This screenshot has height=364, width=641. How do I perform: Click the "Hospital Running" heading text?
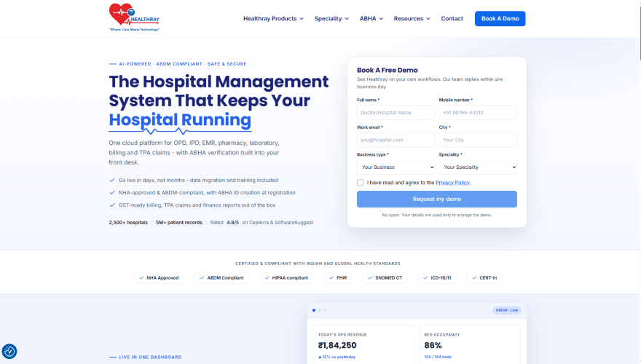(180, 119)
